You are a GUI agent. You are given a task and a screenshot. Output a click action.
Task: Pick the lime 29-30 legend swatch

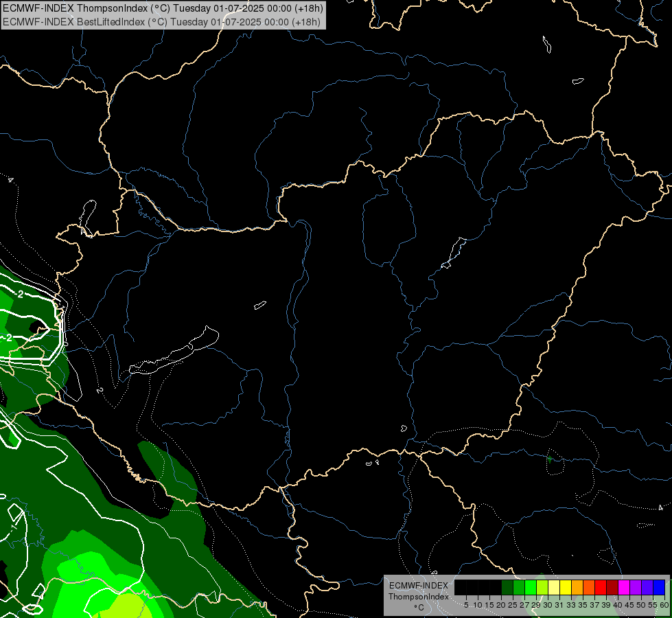point(542,587)
